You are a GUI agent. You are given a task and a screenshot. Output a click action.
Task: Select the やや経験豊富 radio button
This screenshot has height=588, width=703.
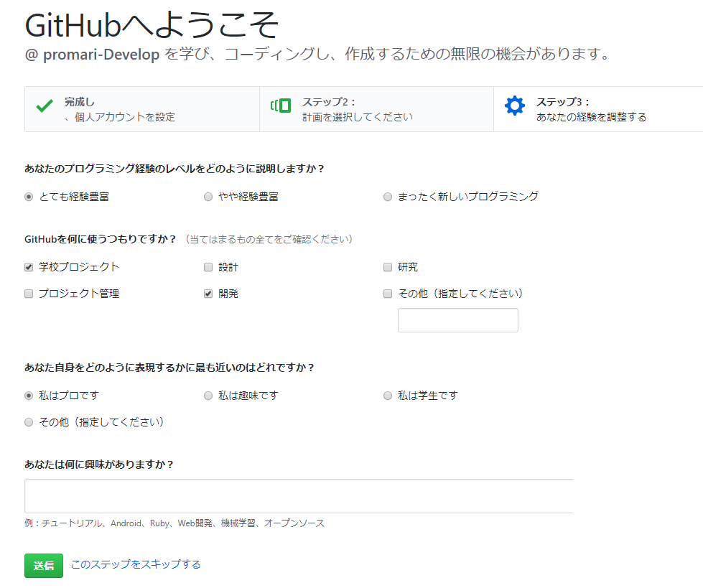[x=208, y=197]
